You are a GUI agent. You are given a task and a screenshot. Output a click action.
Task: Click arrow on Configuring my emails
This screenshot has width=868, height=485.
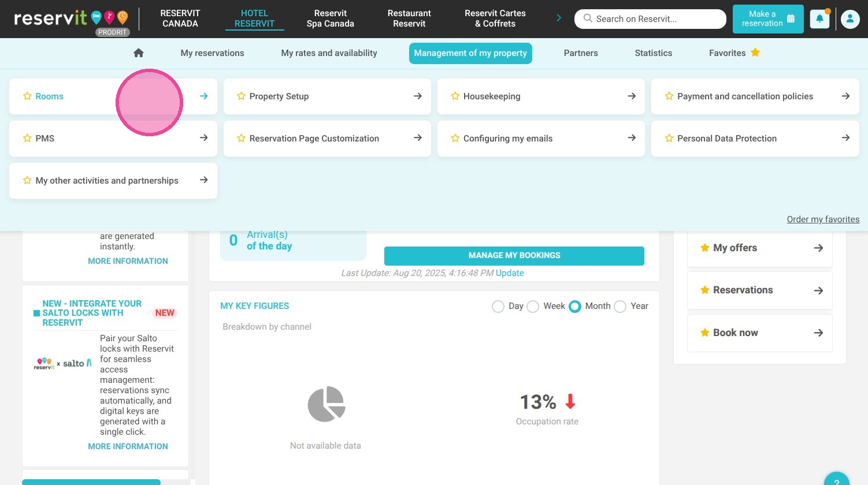tap(631, 137)
